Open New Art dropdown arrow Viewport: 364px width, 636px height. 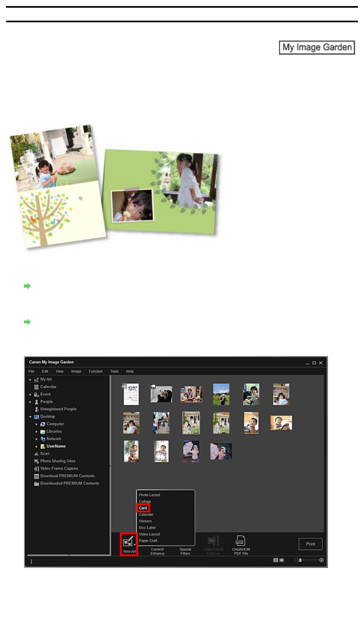(135, 545)
